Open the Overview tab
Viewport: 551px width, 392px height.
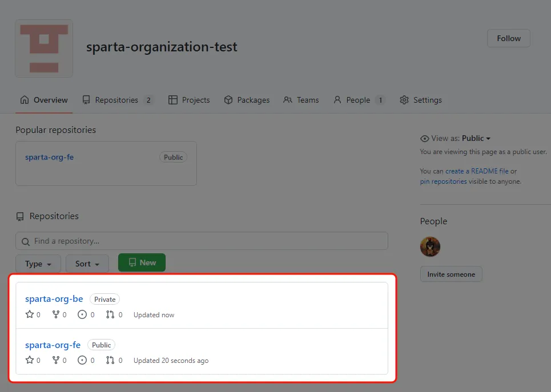pos(44,100)
